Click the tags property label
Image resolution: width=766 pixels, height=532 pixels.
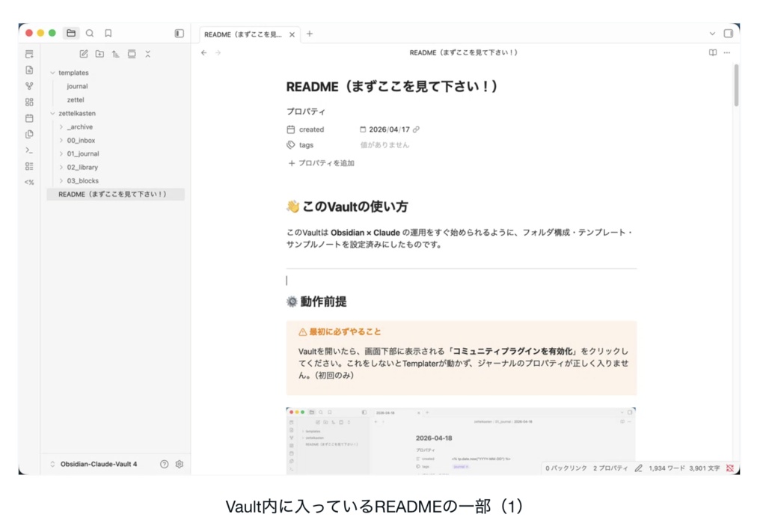pos(306,145)
